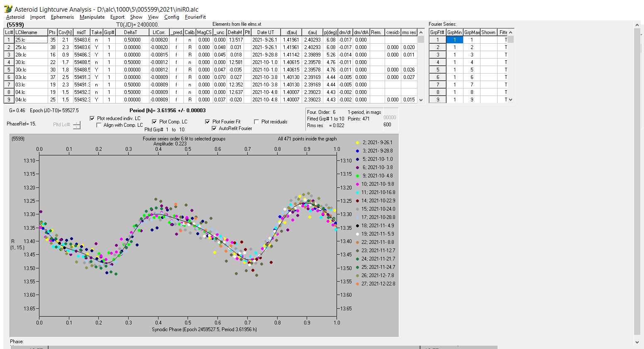Click highlighted GrpMin cell of Fourier row 1
The width and height of the screenshot is (644, 349).
click(x=454, y=40)
